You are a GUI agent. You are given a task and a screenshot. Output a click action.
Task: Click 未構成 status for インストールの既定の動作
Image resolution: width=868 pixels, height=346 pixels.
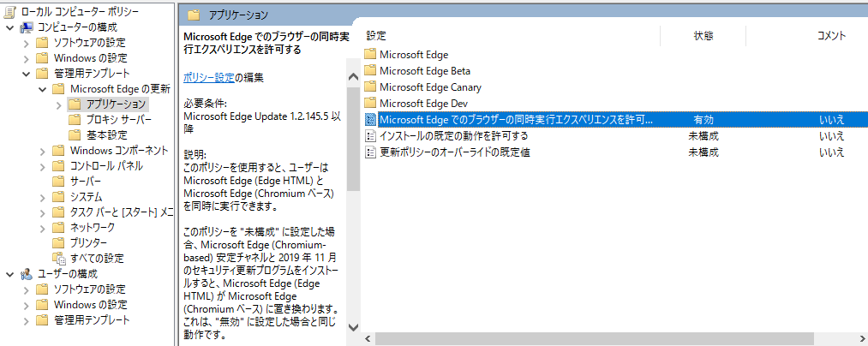pyautogui.click(x=703, y=135)
